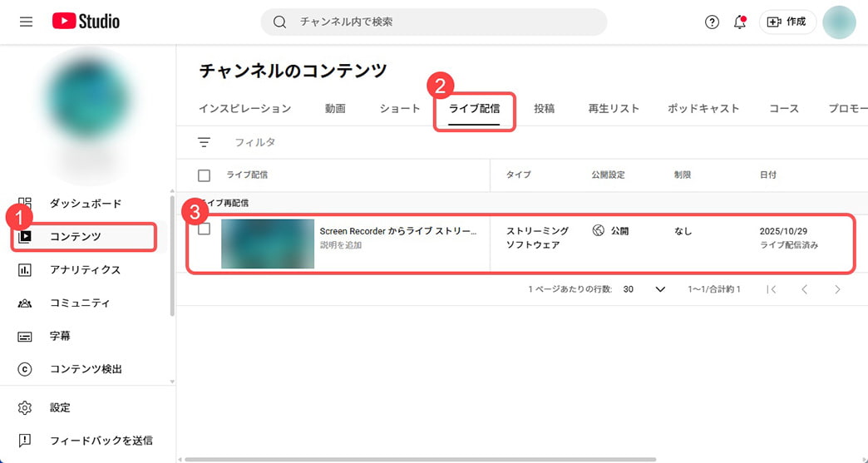
Task: Open the blurred live stream thumbnail
Action: pos(268,244)
